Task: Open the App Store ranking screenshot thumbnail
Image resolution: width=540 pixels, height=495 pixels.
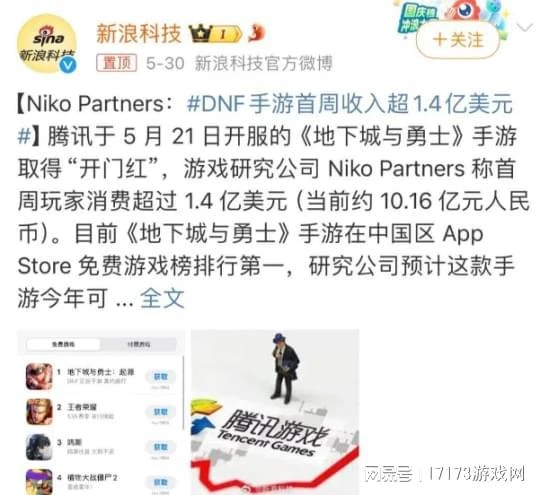Action: 101,412
